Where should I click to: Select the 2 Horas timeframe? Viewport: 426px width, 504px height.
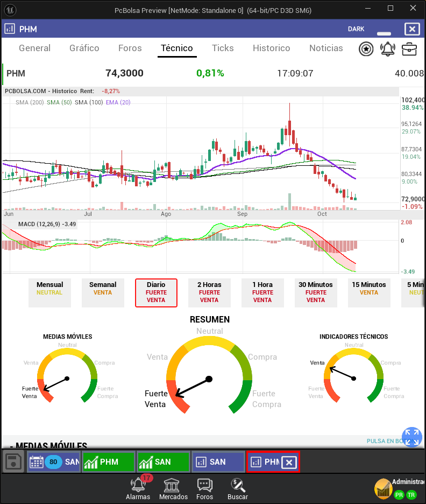tap(209, 292)
